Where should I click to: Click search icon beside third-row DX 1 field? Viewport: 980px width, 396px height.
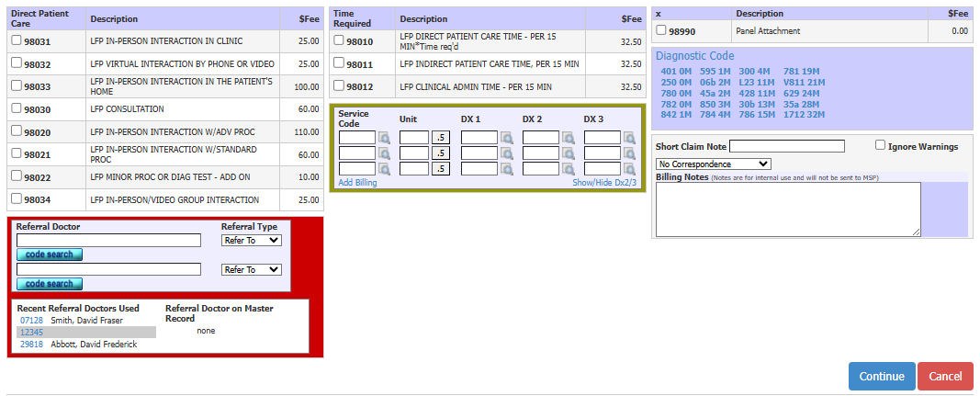pyautogui.click(x=507, y=169)
